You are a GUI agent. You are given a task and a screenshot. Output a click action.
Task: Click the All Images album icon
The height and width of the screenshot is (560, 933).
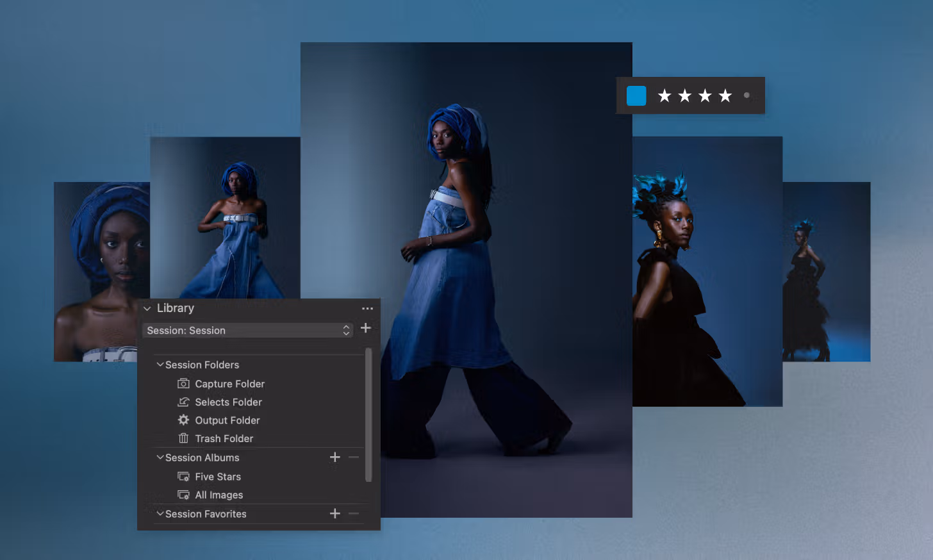[x=183, y=495]
